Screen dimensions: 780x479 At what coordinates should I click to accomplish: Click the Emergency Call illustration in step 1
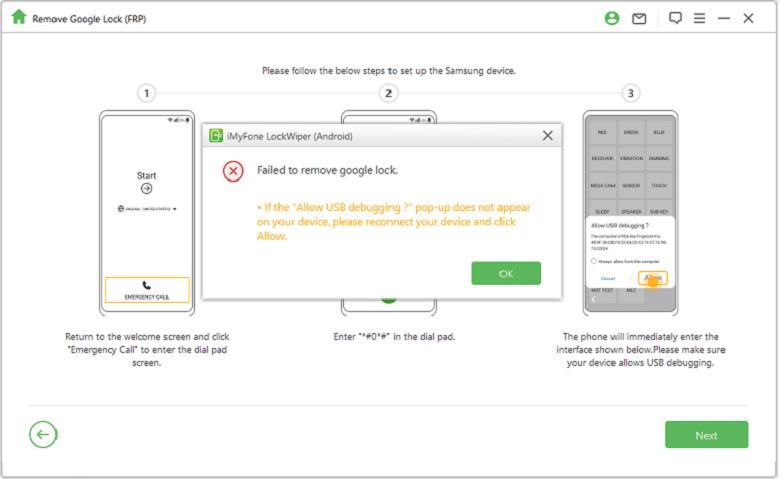coord(147,290)
